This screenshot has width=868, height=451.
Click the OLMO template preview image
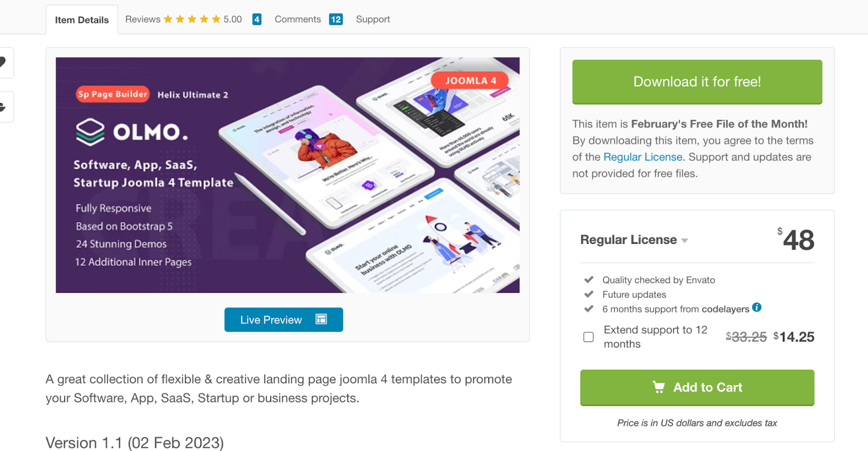pos(288,175)
